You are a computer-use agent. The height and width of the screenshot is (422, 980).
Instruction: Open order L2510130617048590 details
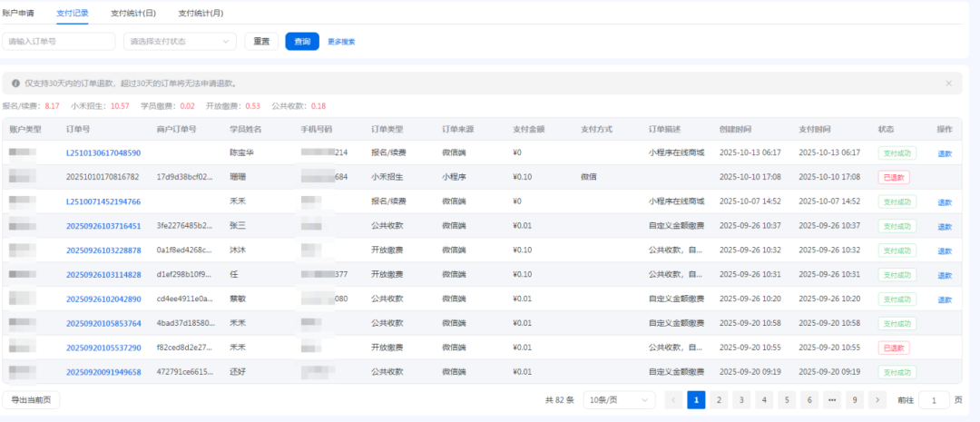[103, 152]
